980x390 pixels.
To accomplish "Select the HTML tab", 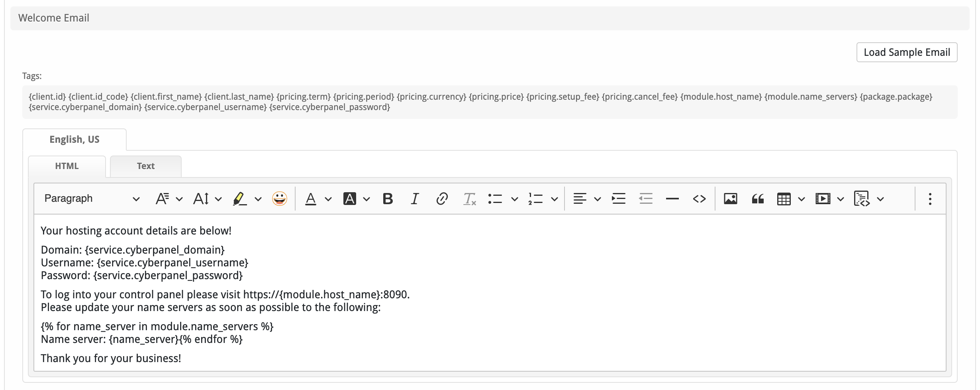I will 67,166.
